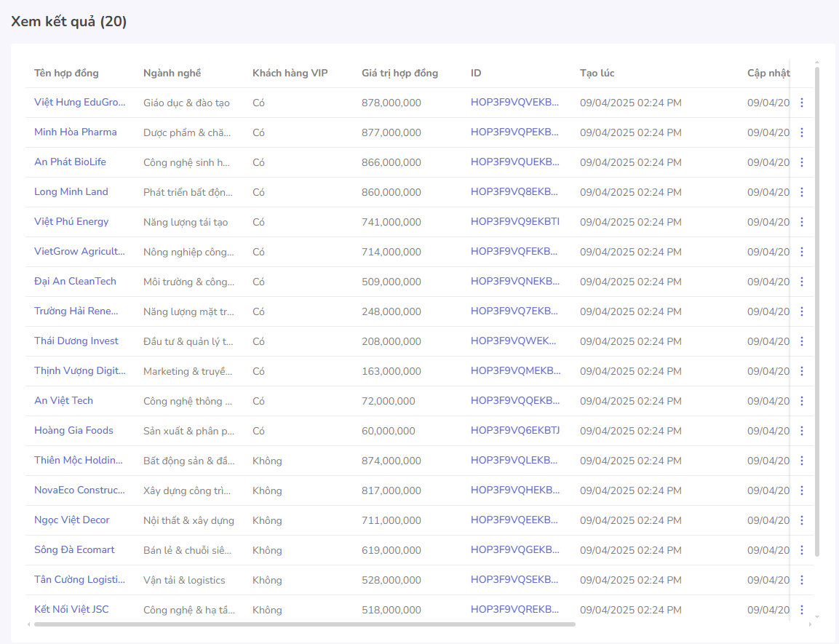Open more options for Việt Phú Energy
Screen dimensions: 839x644
pyautogui.click(x=802, y=222)
